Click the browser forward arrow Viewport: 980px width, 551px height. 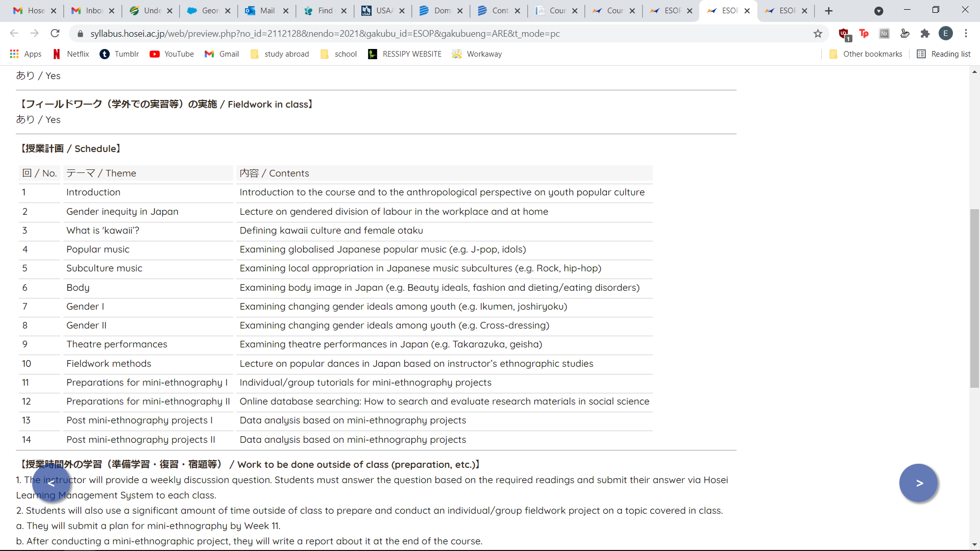click(x=34, y=34)
